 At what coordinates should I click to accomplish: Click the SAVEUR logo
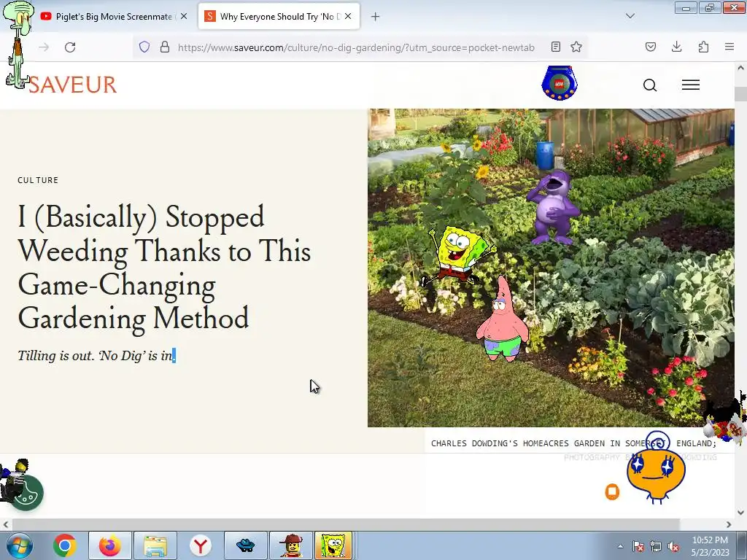[x=72, y=85]
